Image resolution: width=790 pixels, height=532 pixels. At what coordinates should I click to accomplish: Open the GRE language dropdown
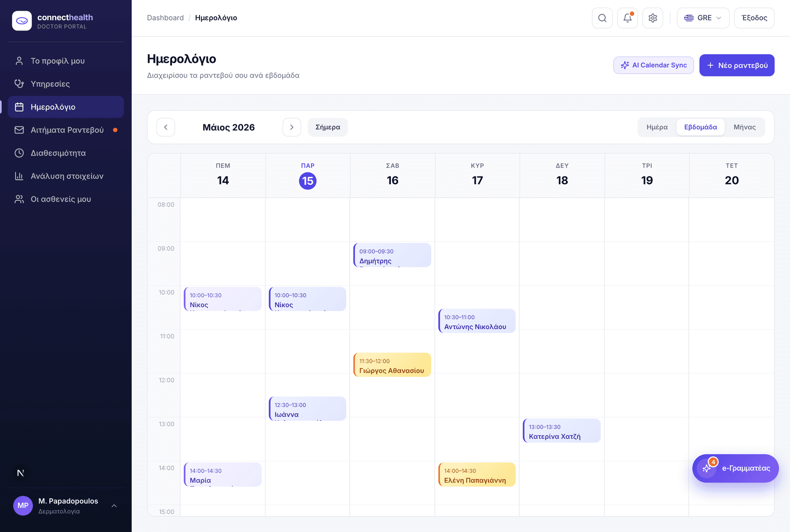click(703, 18)
